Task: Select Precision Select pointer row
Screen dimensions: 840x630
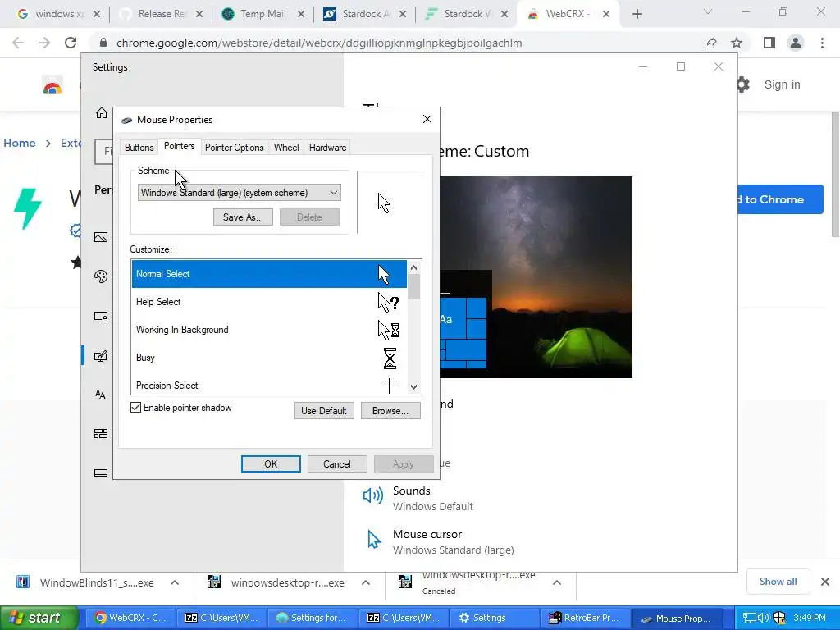Action: pyautogui.click(x=269, y=385)
